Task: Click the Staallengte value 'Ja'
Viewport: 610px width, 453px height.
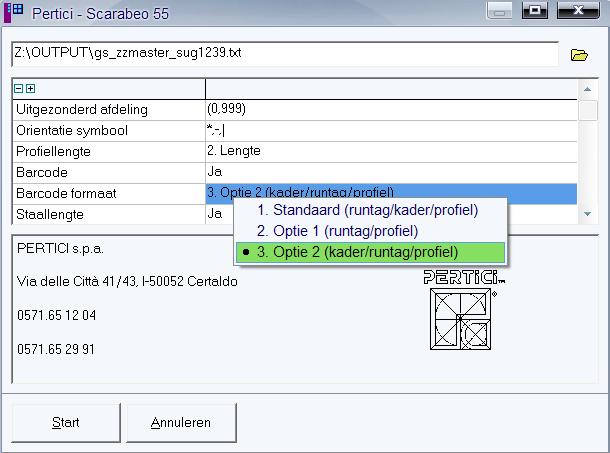Action: [x=214, y=214]
